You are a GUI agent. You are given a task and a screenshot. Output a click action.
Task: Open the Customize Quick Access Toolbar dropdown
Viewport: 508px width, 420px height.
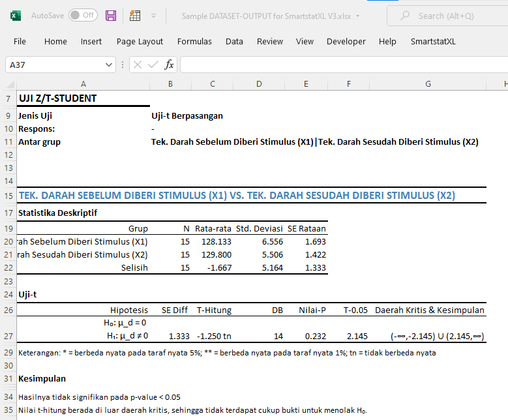click(x=153, y=15)
